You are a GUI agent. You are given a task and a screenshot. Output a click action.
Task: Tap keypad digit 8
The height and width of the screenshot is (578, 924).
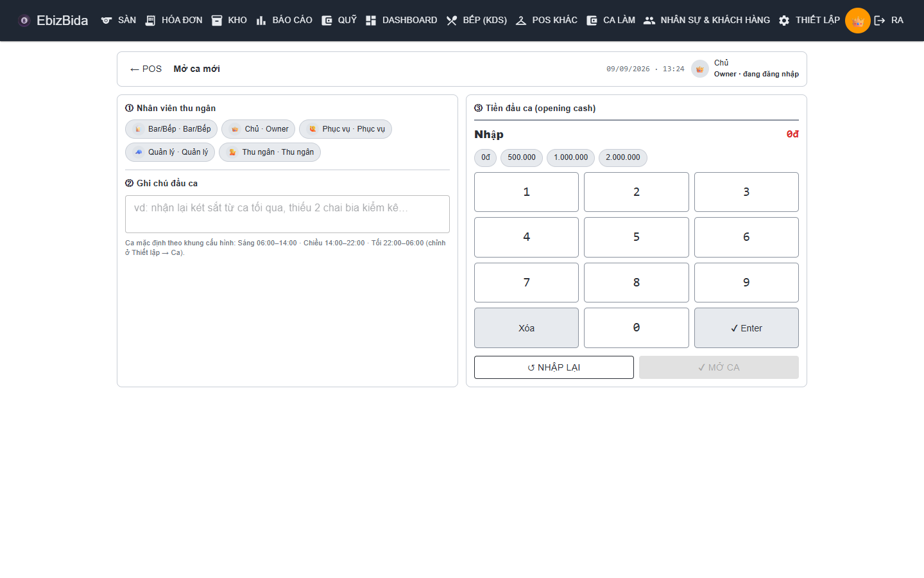point(637,283)
